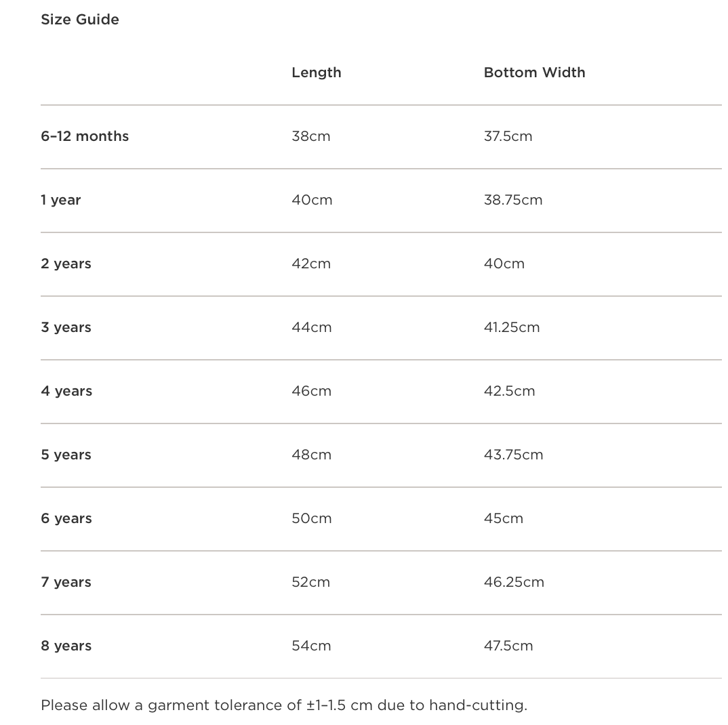
Task: Click the garment tolerance note text
Action: pyautogui.click(x=283, y=705)
